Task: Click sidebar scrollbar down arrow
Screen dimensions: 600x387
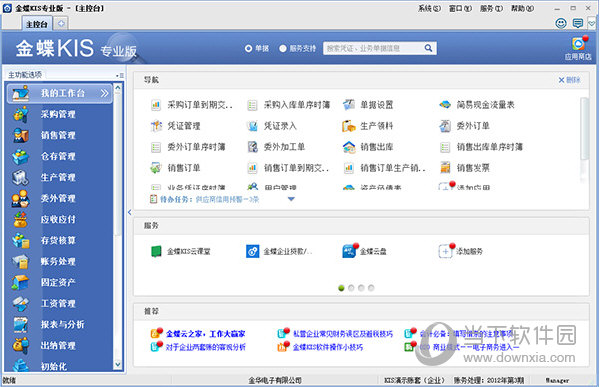Action: coord(118,364)
